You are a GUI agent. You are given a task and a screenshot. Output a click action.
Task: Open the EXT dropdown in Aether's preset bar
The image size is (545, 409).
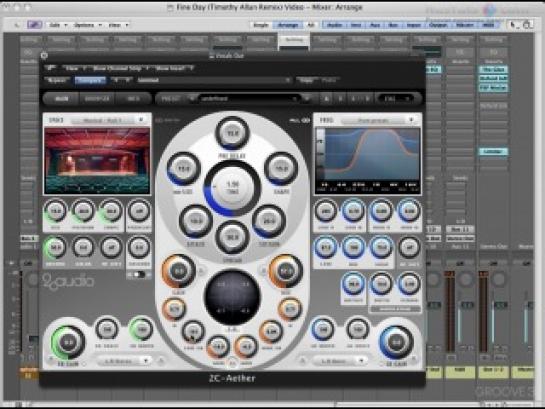click(396, 99)
